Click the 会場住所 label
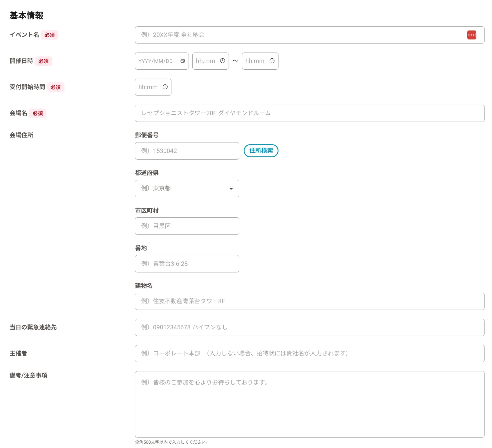492x448 pixels. pyautogui.click(x=21, y=135)
